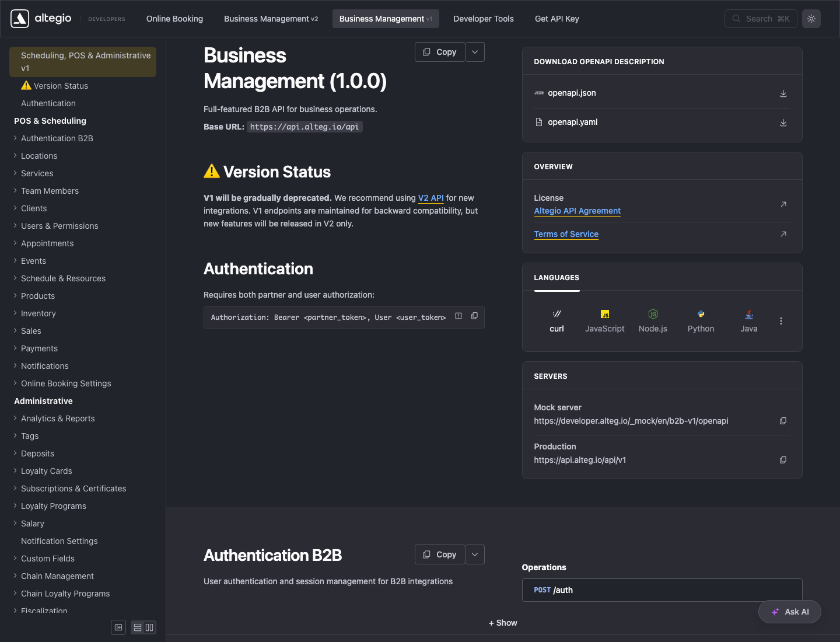
Task: Click the DEVELOPERS label beside logo
Action: (x=107, y=19)
